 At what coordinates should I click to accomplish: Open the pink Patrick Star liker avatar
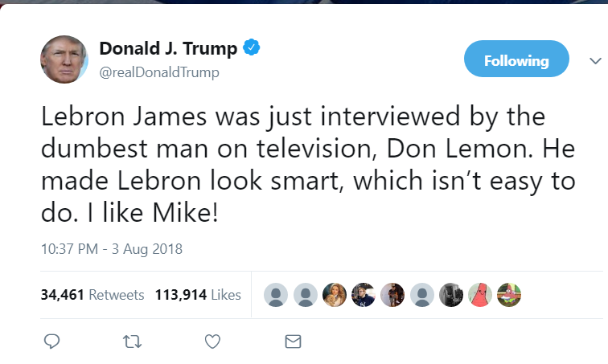(x=480, y=295)
